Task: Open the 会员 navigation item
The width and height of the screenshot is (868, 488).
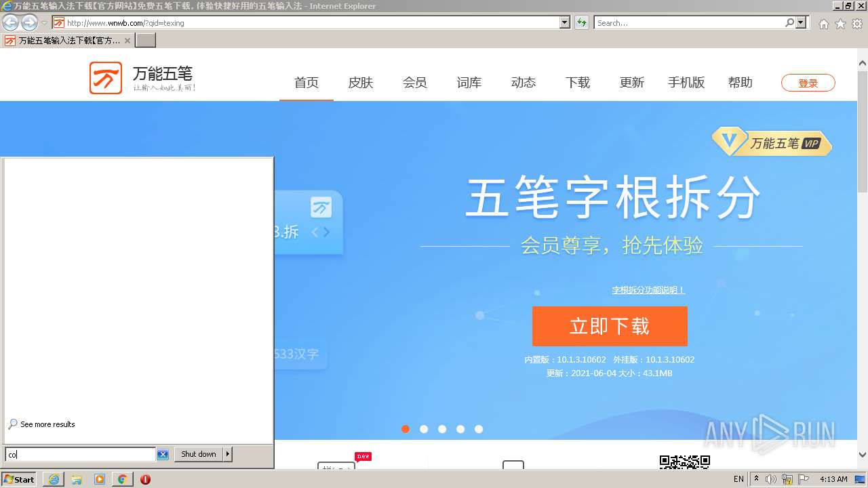Action: [415, 82]
